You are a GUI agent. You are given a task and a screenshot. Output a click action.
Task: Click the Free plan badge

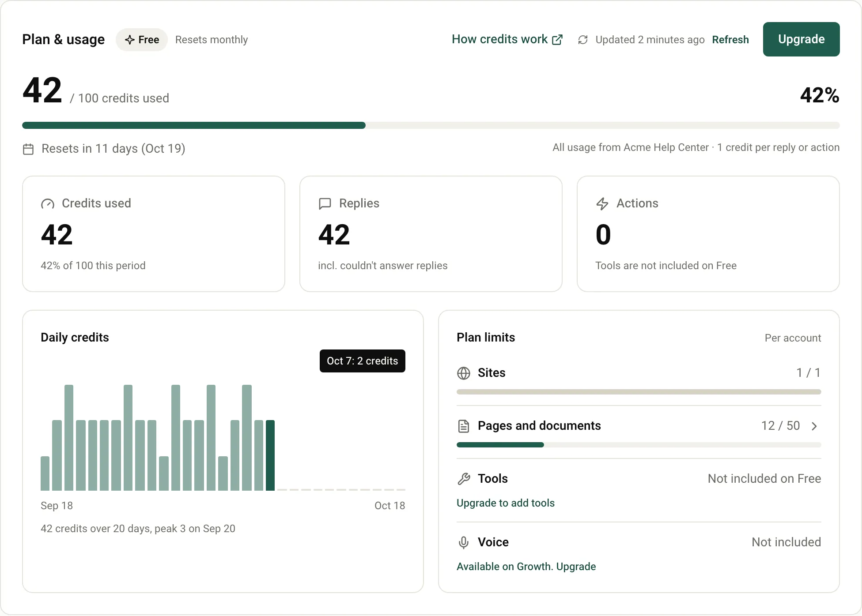[x=142, y=40]
